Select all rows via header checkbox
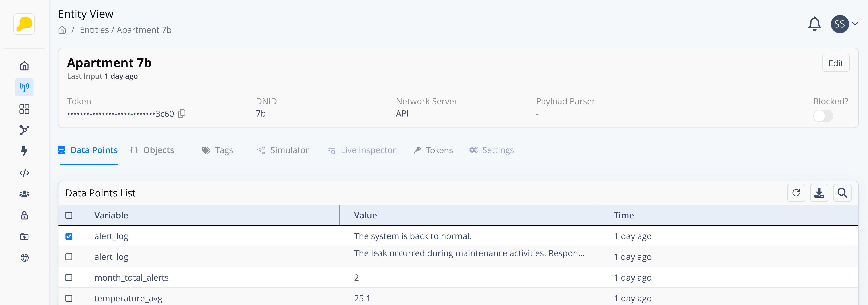The width and height of the screenshot is (868, 305). pyautogui.click(x=69, y=215)
